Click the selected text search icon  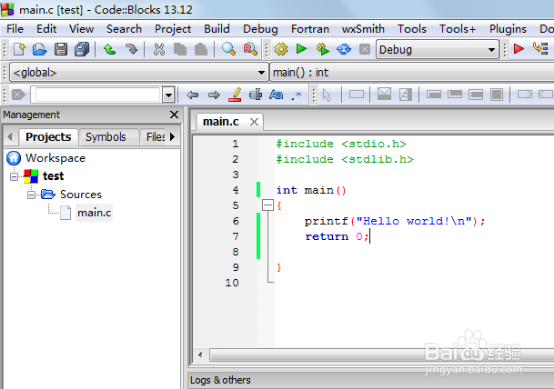pyautogui.click(x=255, y=95)
